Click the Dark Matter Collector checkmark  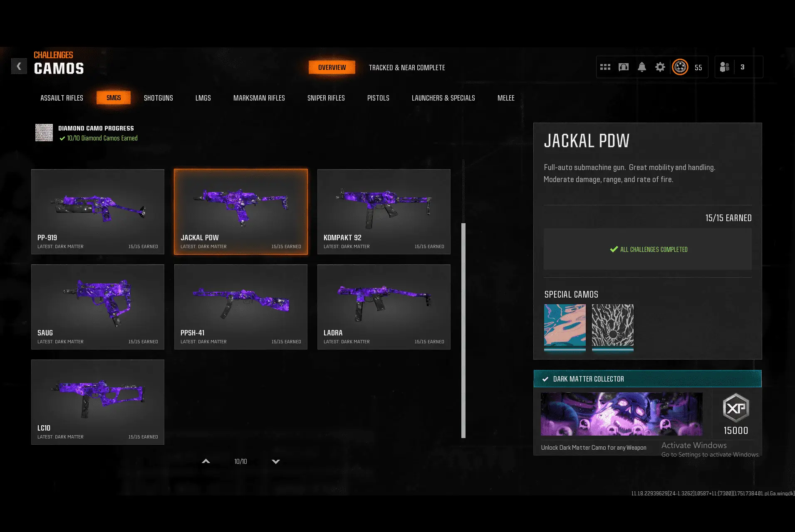pyautogui.click(x=545, y=379)
